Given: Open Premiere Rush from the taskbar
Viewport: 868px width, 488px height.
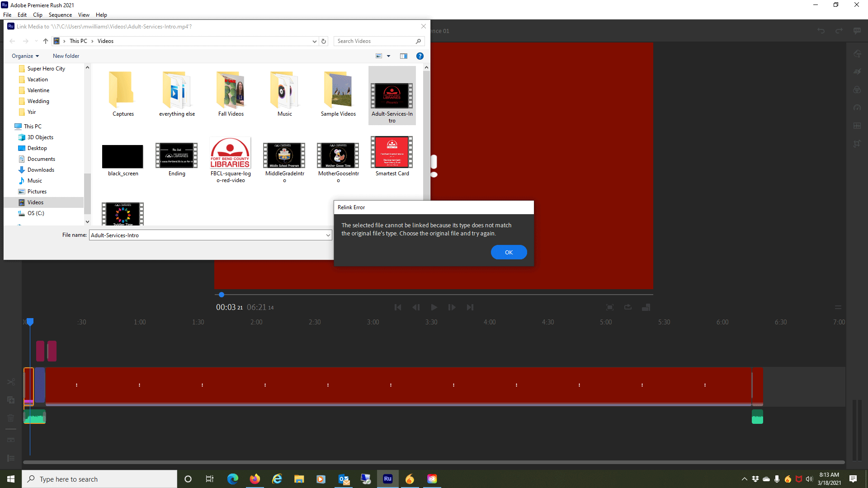Looking at the screenshot, I should 387,479.
